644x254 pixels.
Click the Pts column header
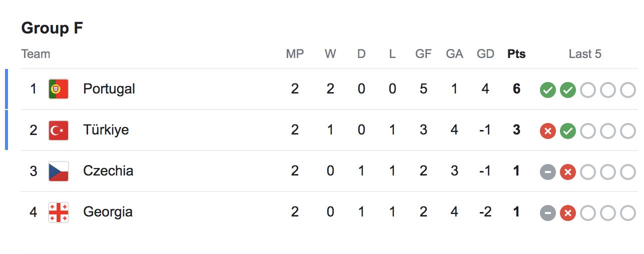pos(516,54)
